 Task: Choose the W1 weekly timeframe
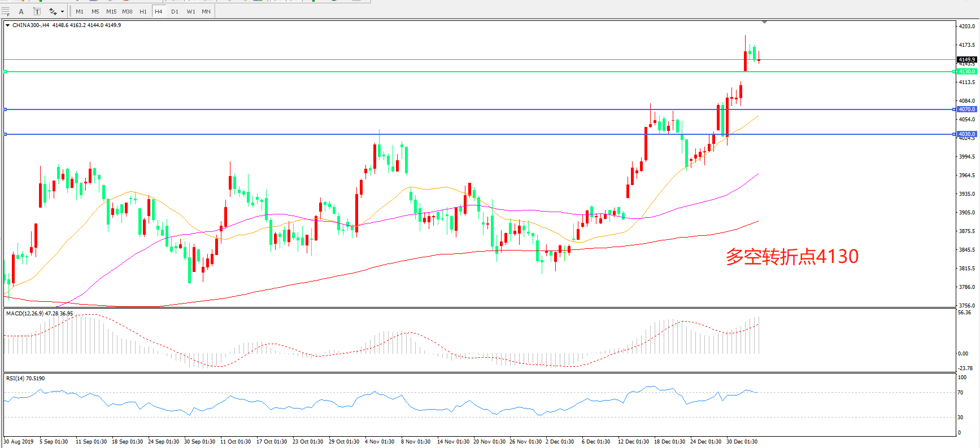tap(191, 11)
